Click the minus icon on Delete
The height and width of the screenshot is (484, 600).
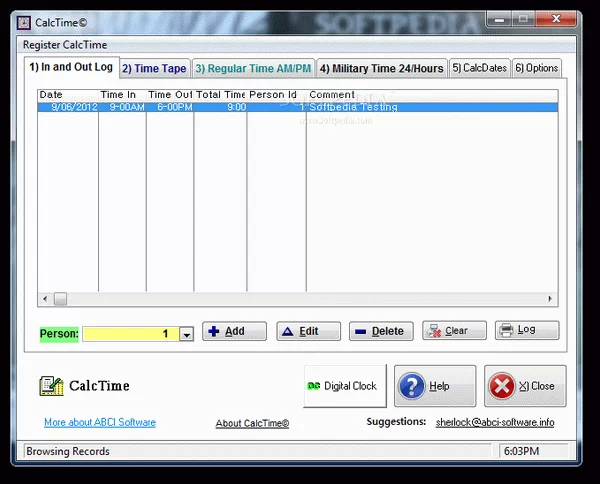pos(360,332)
